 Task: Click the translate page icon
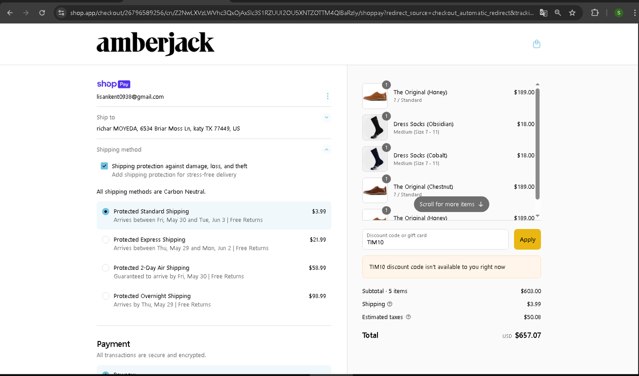pos(543,13)
